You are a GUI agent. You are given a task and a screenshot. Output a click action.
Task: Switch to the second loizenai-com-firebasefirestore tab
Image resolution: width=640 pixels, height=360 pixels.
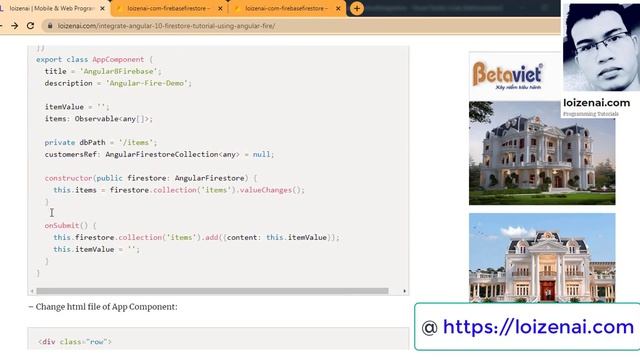click(x=286, y=8)
